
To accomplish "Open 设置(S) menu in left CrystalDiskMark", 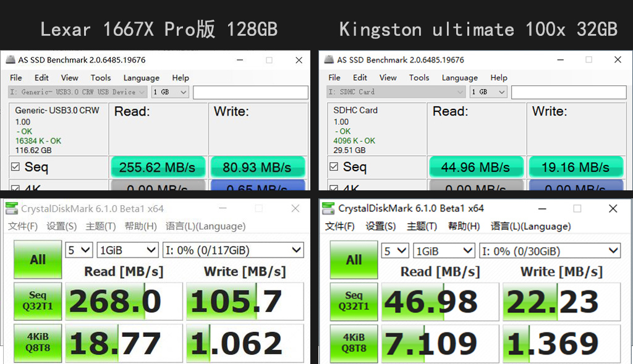I will coord(61,226).
